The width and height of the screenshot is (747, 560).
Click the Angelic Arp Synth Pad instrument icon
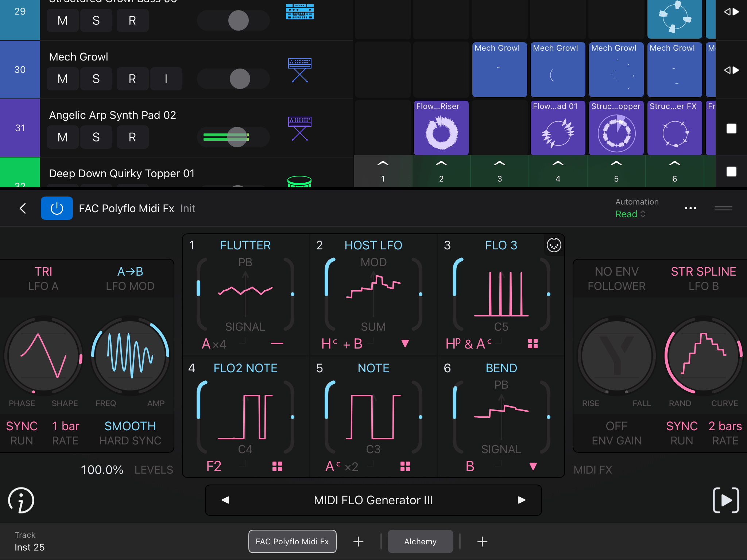tap(299, 128)
